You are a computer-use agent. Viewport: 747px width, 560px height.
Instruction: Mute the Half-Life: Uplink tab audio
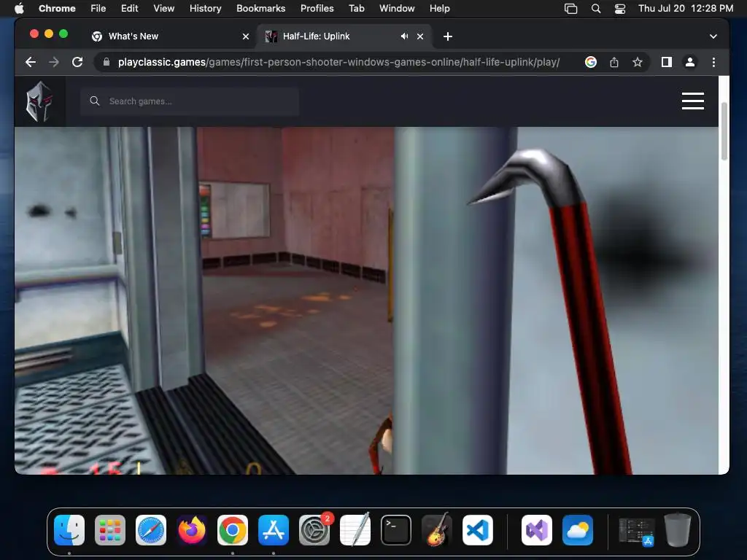[404, 36]
